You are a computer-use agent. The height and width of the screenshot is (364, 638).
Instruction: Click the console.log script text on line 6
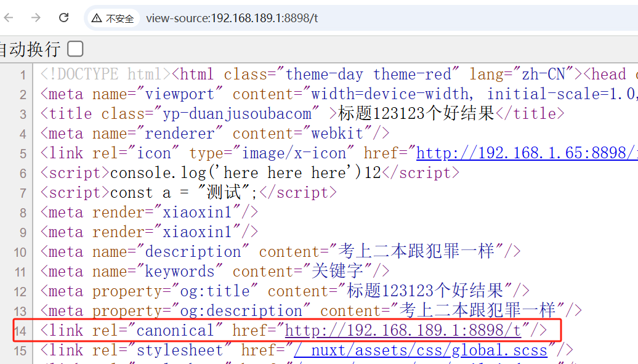[x=245, y=173]
